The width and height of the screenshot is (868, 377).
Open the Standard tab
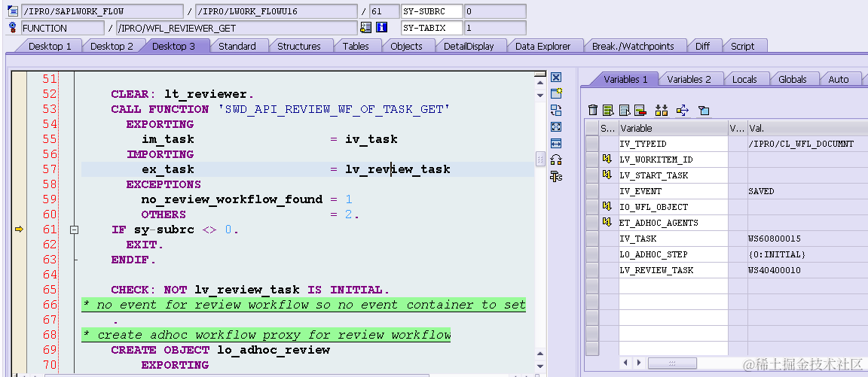click(x=237, y=47)
